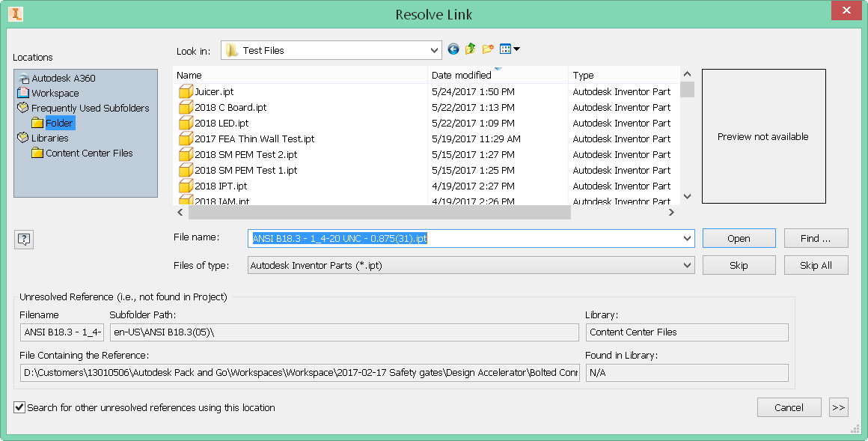Click the folder icon in Look in box

point(231,50)
